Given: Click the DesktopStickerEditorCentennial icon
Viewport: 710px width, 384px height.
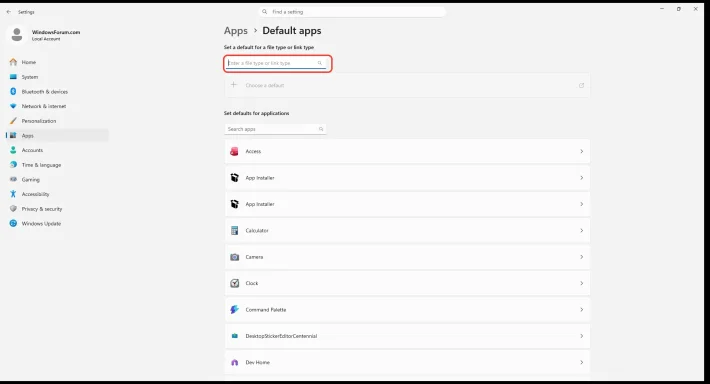Looking at the screenshot, I should coord(234,336).
